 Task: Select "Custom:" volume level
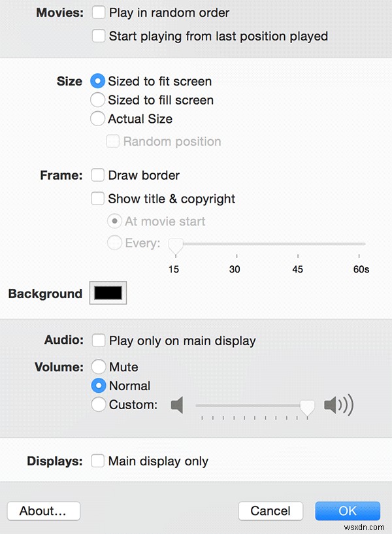[x=99, y=405]
